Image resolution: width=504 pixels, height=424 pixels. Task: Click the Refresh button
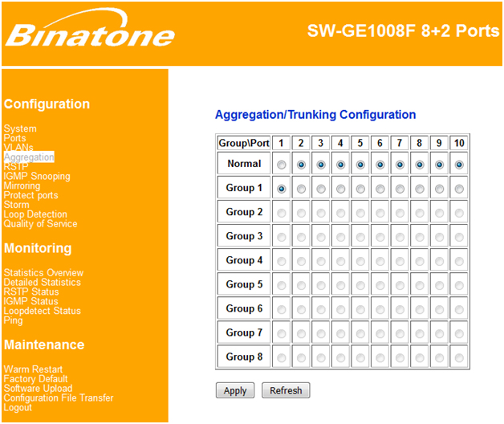[286, 390]
